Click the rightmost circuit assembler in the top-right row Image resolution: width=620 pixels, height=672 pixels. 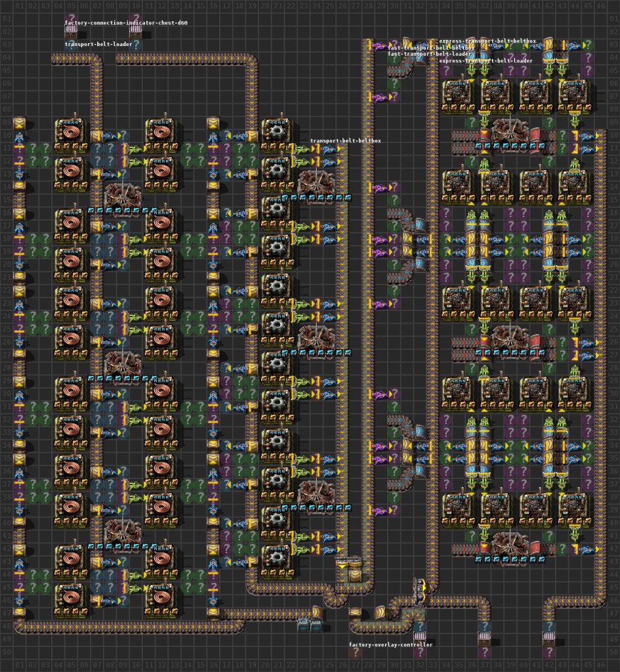(574, 96)
